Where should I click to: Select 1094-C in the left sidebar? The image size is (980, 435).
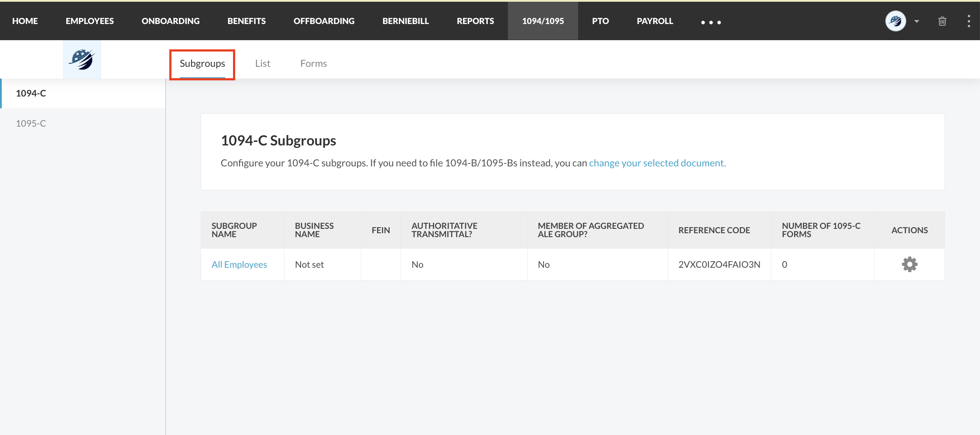31,93
